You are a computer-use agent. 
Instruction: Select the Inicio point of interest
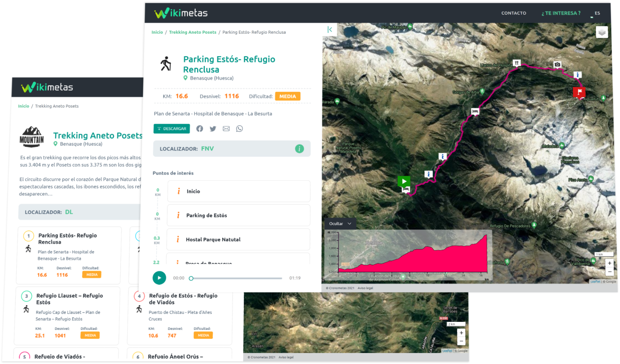239,191
